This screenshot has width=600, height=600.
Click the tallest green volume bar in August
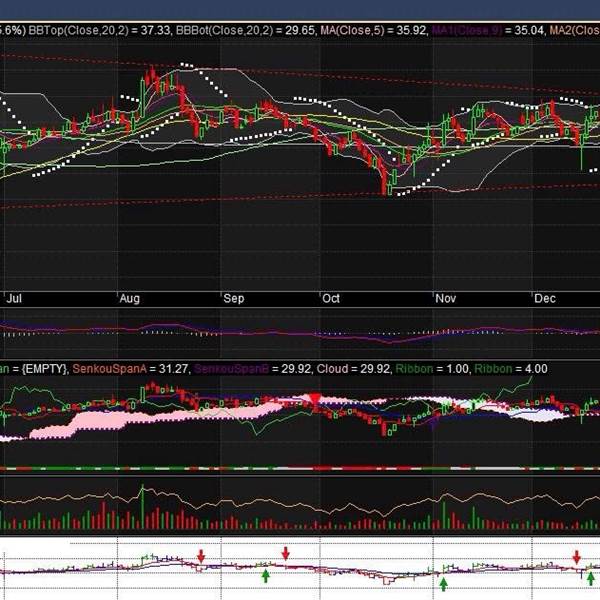pos(142,507)
